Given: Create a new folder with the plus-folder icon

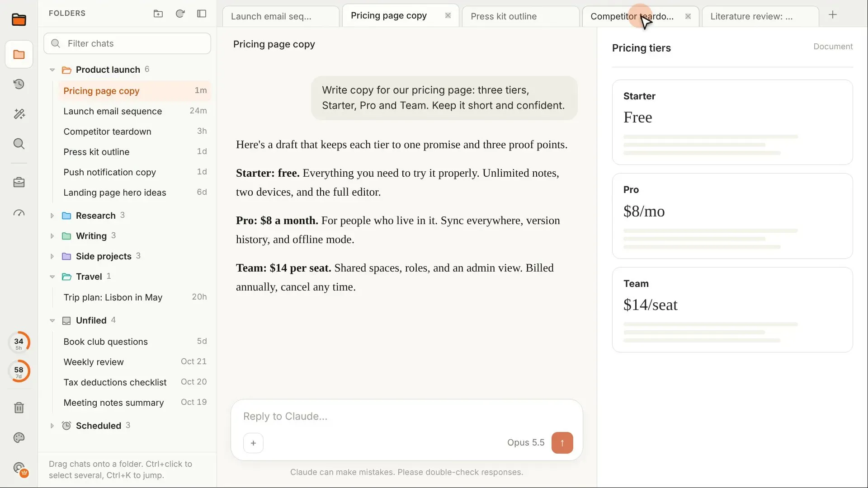Looking at the screenshot, I should [x=158, y=14].
